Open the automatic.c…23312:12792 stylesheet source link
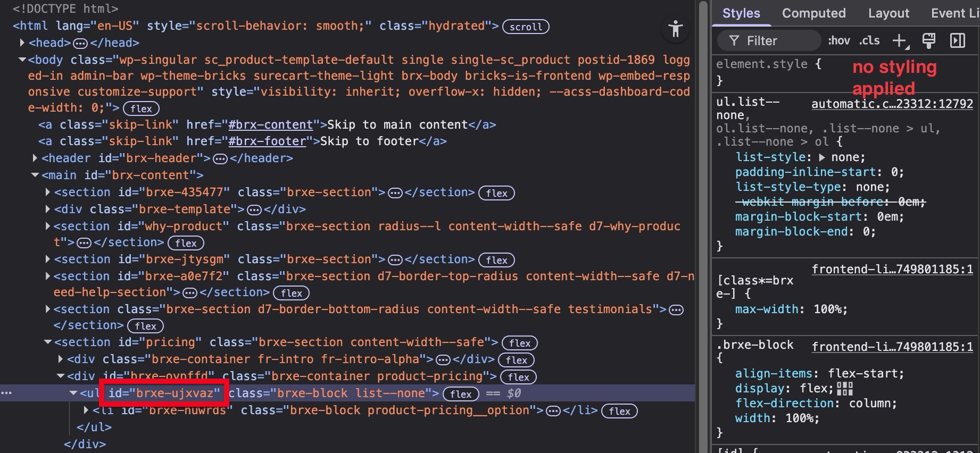 click(892, 104)
